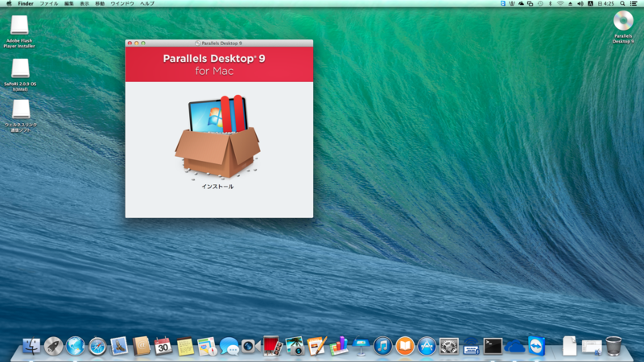Image resolution: width=644 pixels, height=362 pixels.
Task: Open Contacts address book in Dock
Action: (142, 347)
